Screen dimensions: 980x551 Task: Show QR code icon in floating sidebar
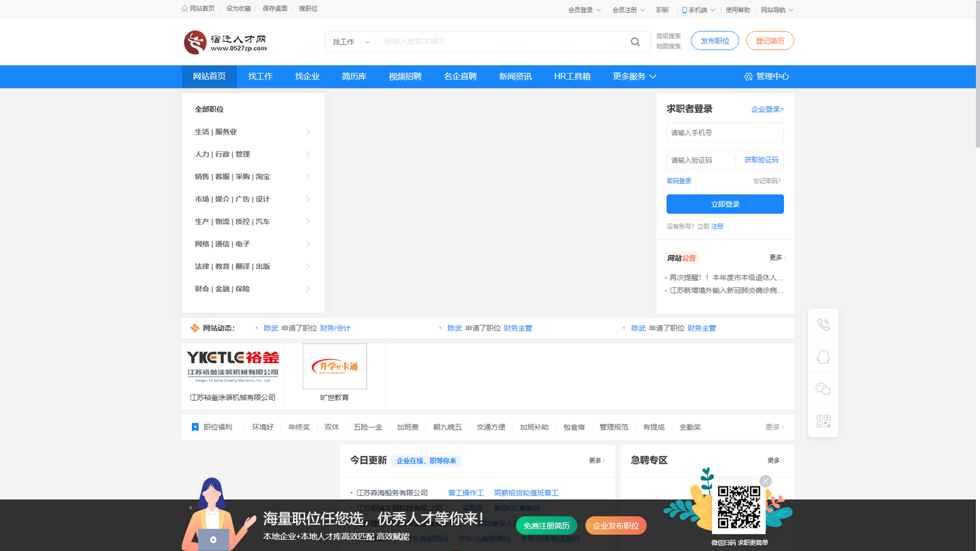pos(823,421)
